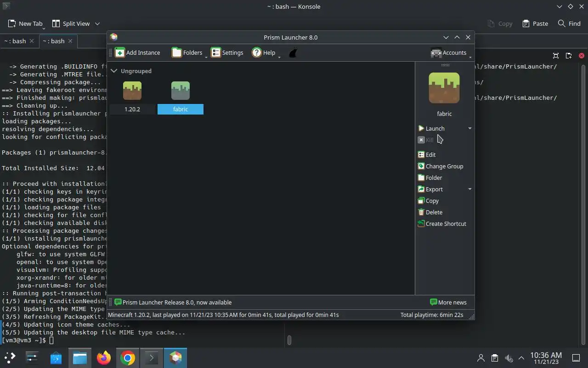Viewport: 588px width, 368px height.
Task: Click the Konsole detach split view icon
Action: (x=569, y=56)
